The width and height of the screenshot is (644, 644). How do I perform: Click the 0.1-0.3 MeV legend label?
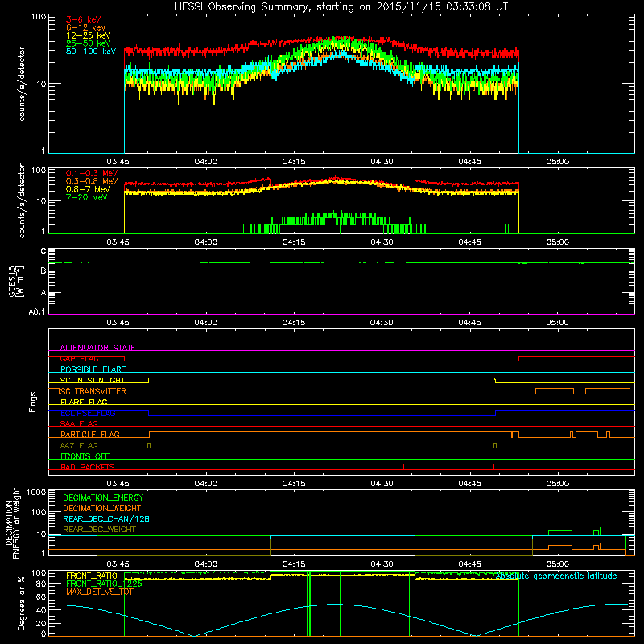[x=92, y=173]
